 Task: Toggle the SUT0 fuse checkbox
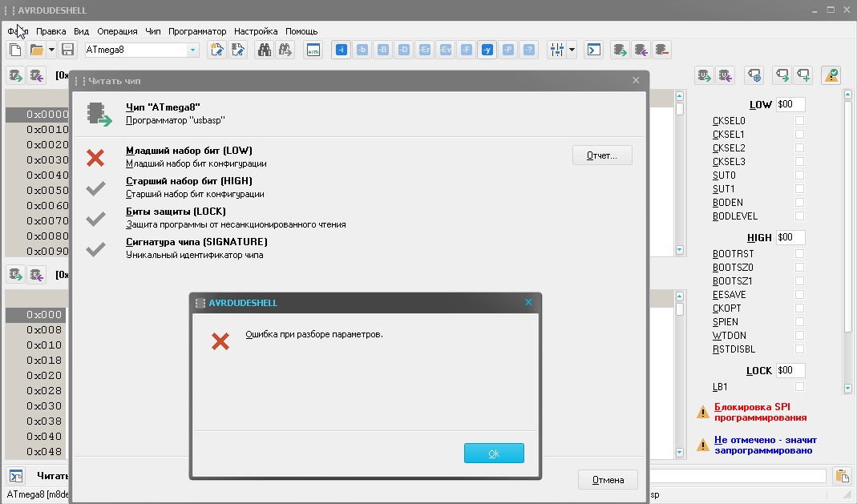pyautogui.click(x=799, y=175)
